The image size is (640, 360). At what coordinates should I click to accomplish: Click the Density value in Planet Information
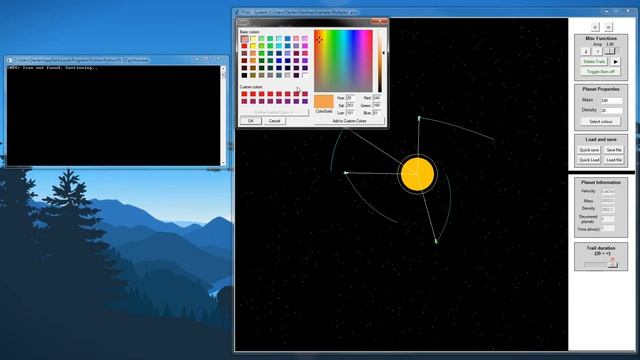[x=608, y=209]
